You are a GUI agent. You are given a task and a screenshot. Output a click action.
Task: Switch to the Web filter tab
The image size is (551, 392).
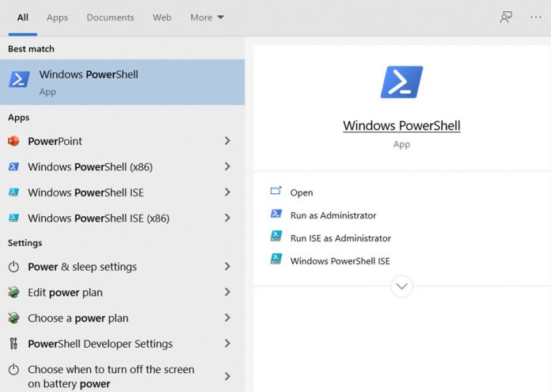pos(162,17)
